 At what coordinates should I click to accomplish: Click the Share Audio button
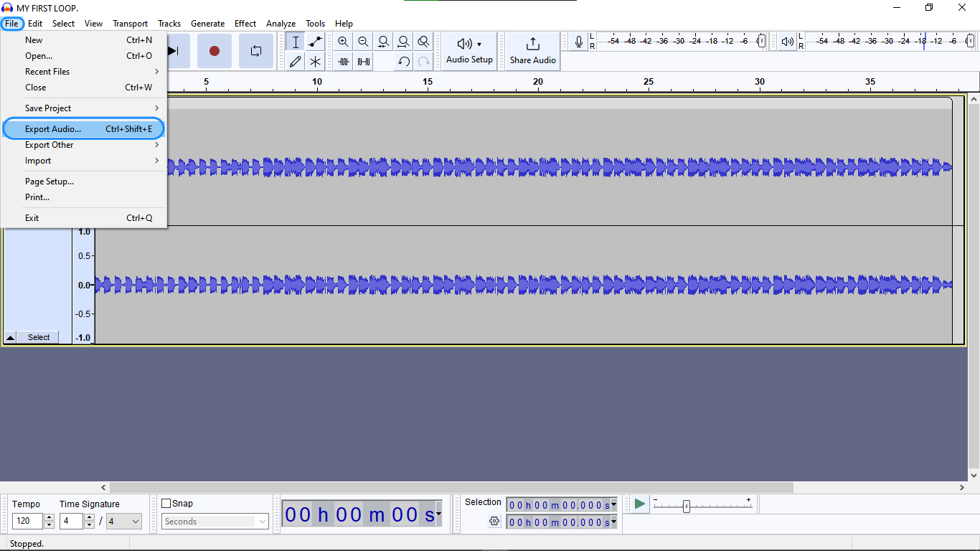coord(532,51)
